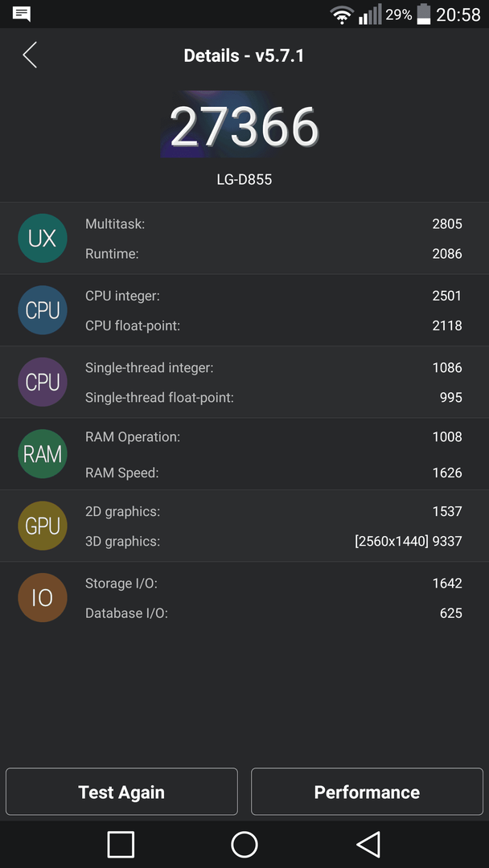Tap the total score 27366
This screenshot has height=868, width=489.
click(244, 126)
